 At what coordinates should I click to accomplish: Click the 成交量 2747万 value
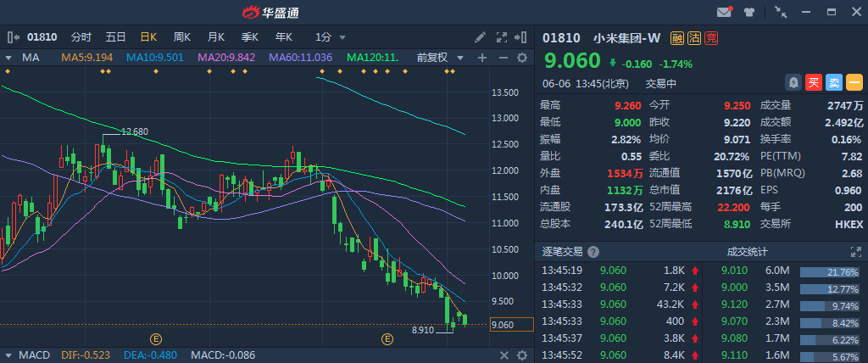(x=843, y=105)
